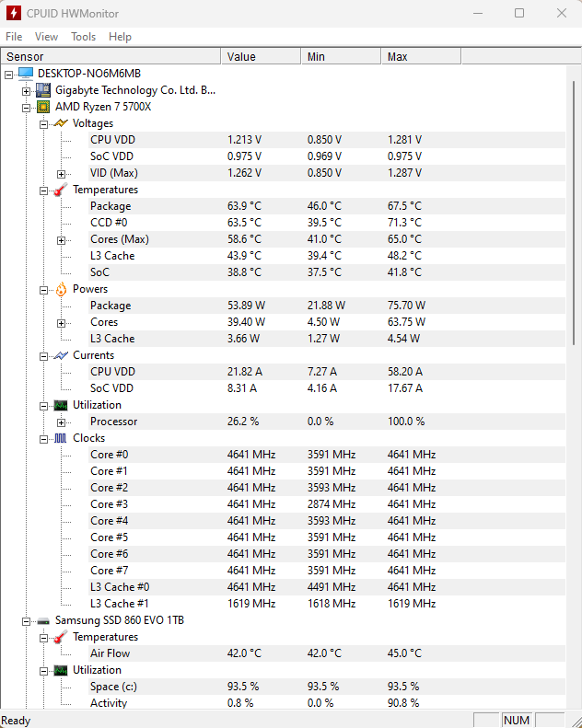Click the CPU Temperatures thermometer icon
This screenshot has height=728, width=582.
[61, 190]
